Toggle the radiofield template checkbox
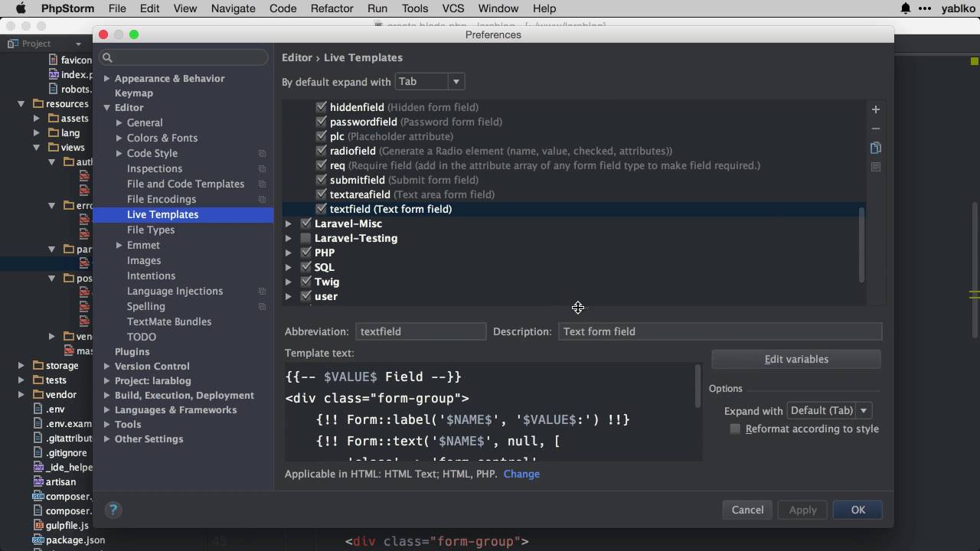 322,151
